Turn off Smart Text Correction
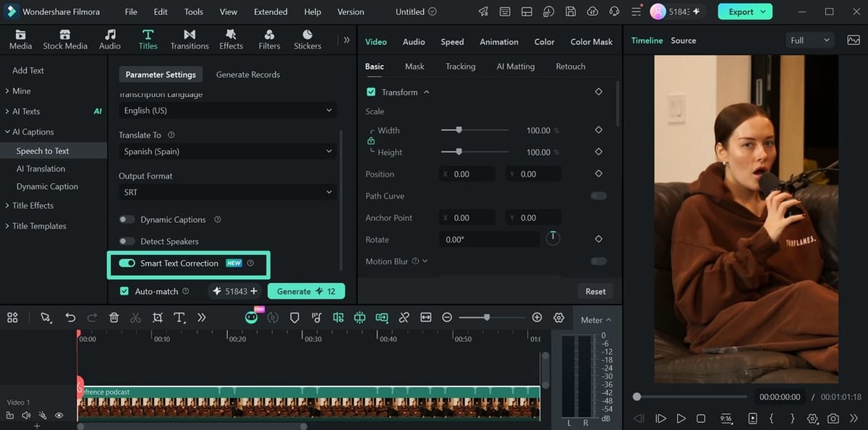This screenshot has width=868, height=430. (127, 263)
